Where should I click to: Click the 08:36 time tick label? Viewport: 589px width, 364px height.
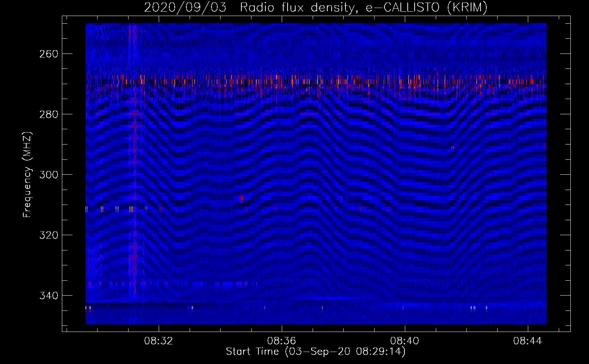281,341
